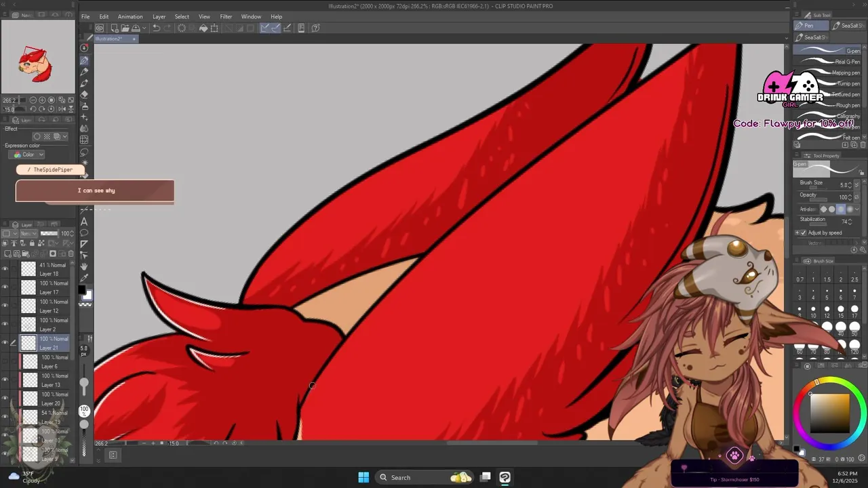This screenshot has width=868, height=488.
Task: Open Windows Start button
Action: 363,477
